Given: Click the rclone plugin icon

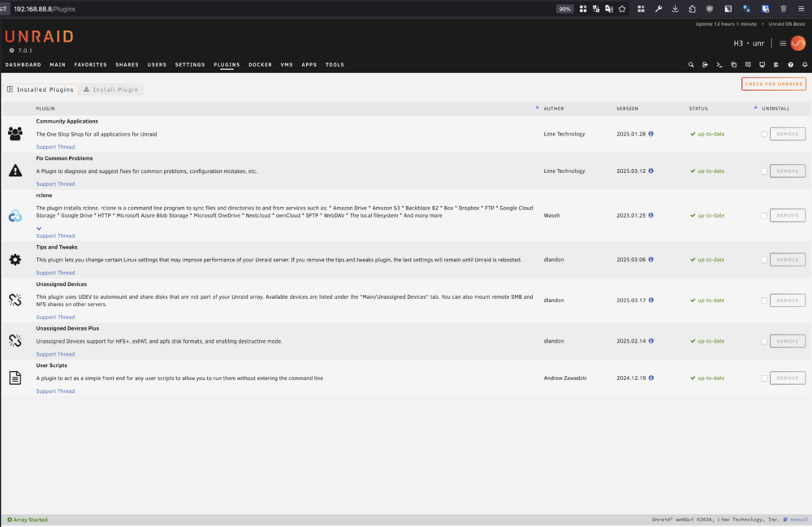Looking at the screenshot, I should click(x=15, y=215).
